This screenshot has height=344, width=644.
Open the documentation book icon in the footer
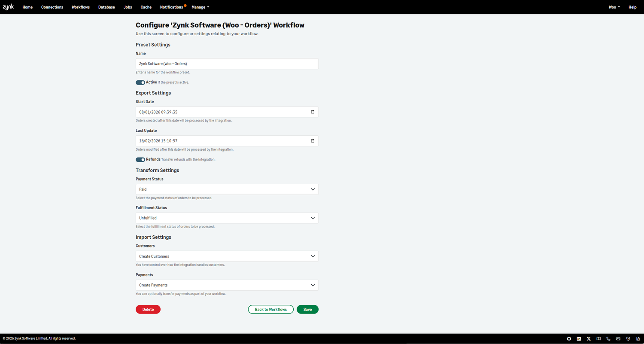point(598,338)
